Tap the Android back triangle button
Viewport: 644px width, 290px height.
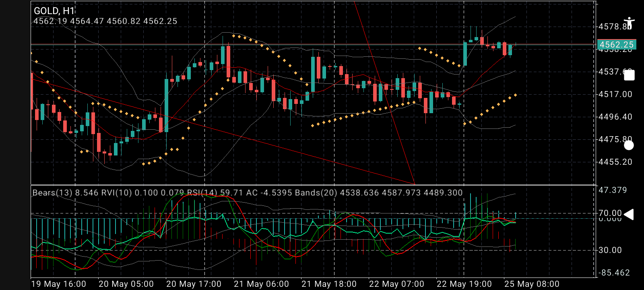pyautogui.click(x=629, y=215)
